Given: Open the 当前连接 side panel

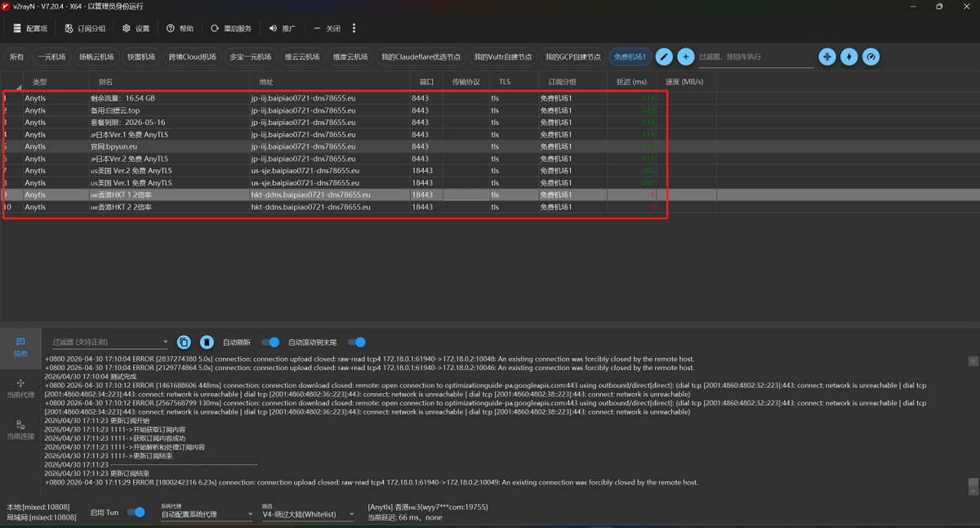Looking at the screenshot, I should coord(20,430).
